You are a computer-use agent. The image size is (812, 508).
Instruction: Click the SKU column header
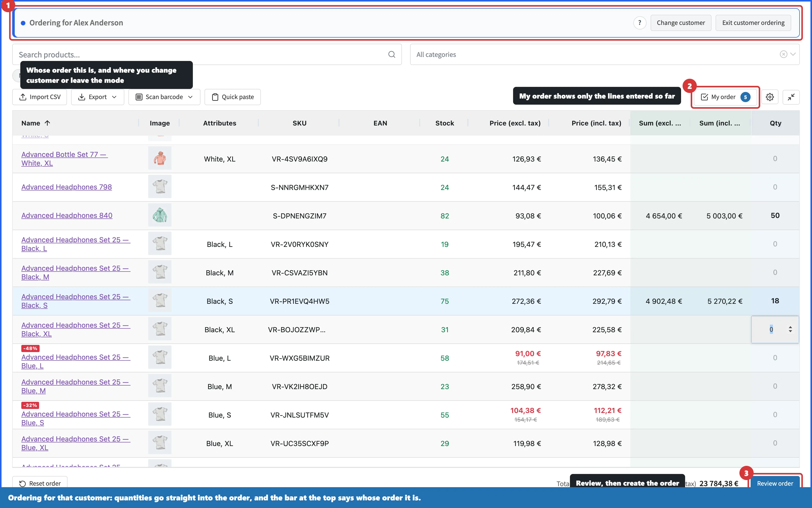299,123
